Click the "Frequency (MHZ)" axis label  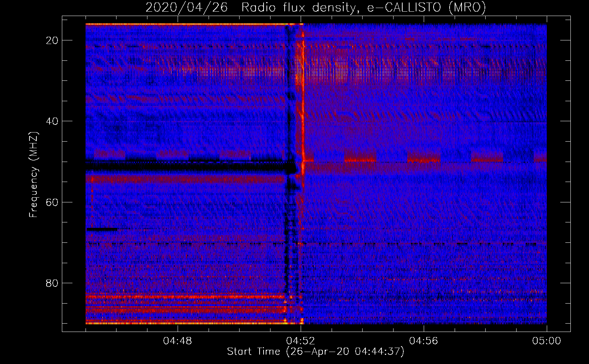click(x=33, y=174)
